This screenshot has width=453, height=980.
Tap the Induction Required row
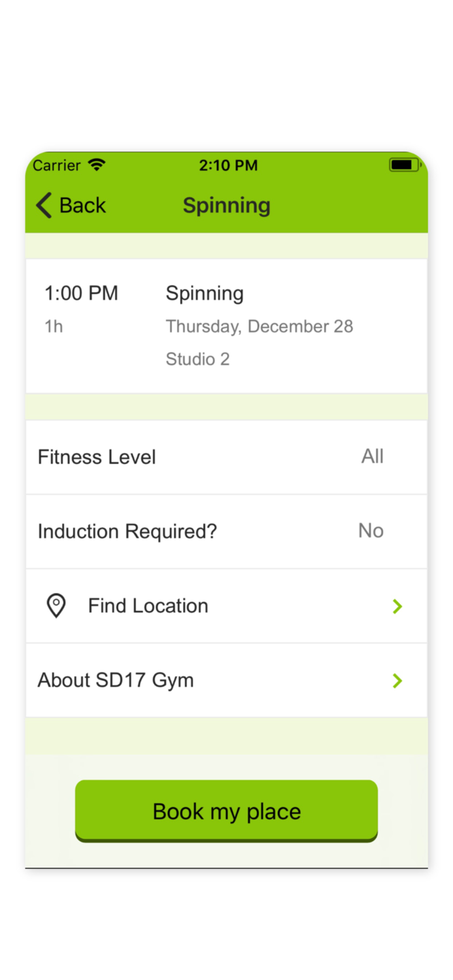point(226,531)
